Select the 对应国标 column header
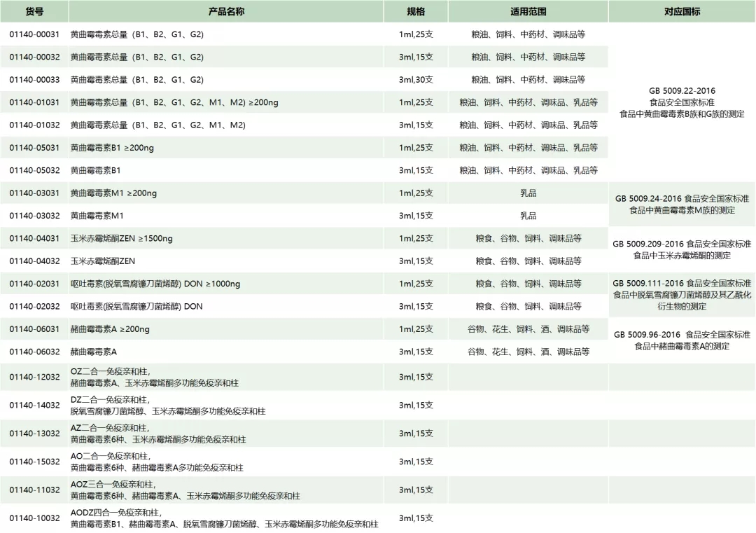756x533 pixels. (681, 11)
